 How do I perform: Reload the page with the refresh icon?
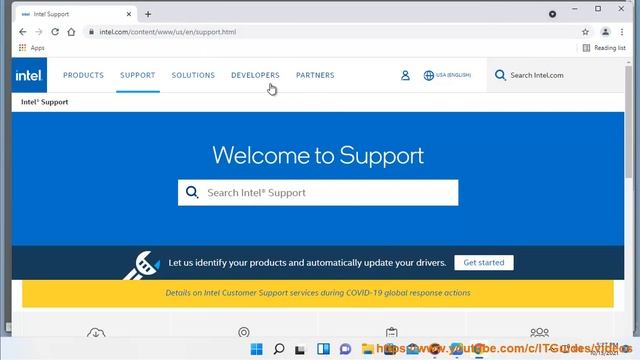[55, 32]
